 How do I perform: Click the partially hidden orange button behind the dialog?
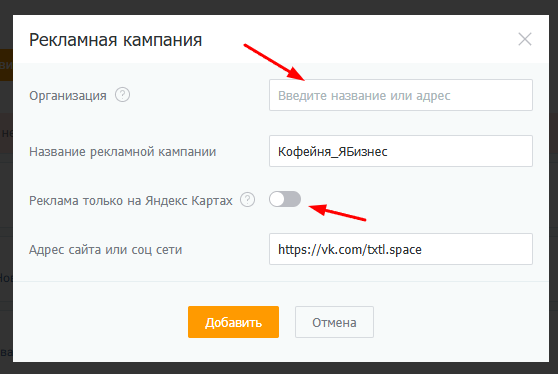(x=6, y=65)
